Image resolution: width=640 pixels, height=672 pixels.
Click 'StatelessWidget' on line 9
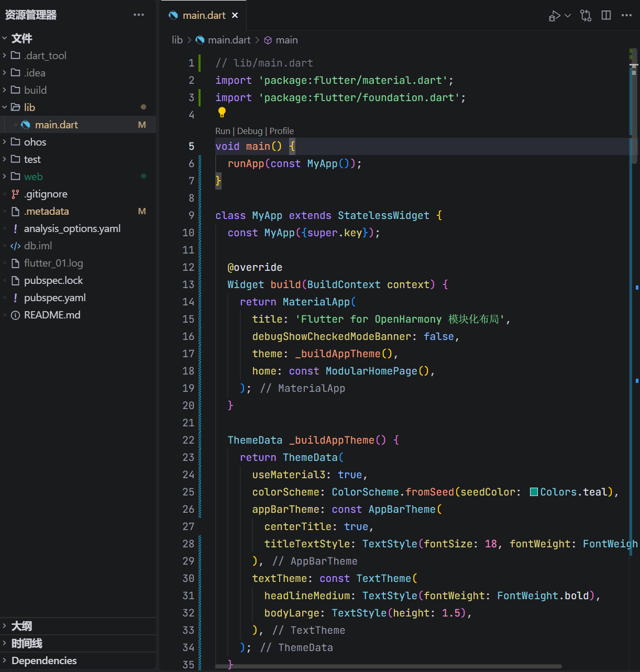(383, 215)
